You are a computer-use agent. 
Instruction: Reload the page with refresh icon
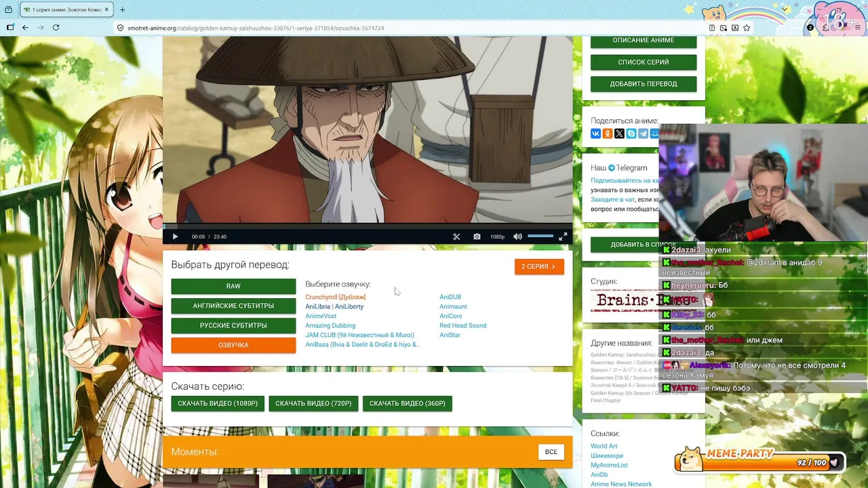point(56,28)
